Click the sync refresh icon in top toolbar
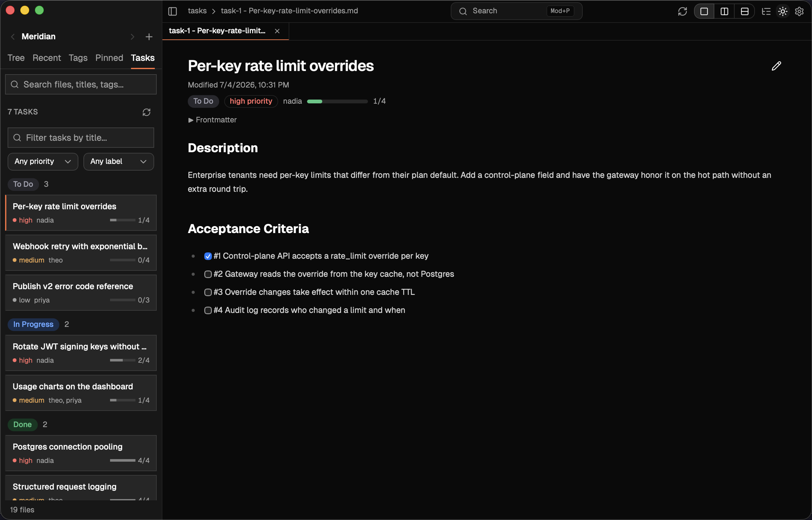This screenshot has width=812, height=520. tap(682, 11)
